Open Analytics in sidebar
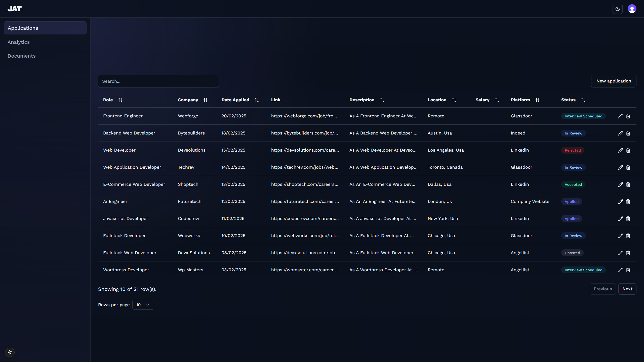Image resolution: width=644 pixels, height=362 pixels. point(19,42)
